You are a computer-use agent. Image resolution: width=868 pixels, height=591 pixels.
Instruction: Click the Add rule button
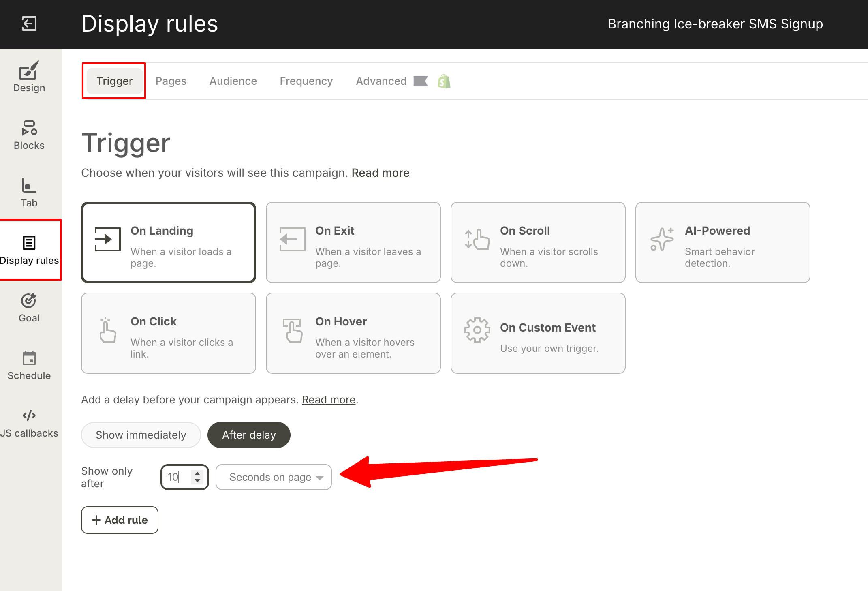pos(119,520)
